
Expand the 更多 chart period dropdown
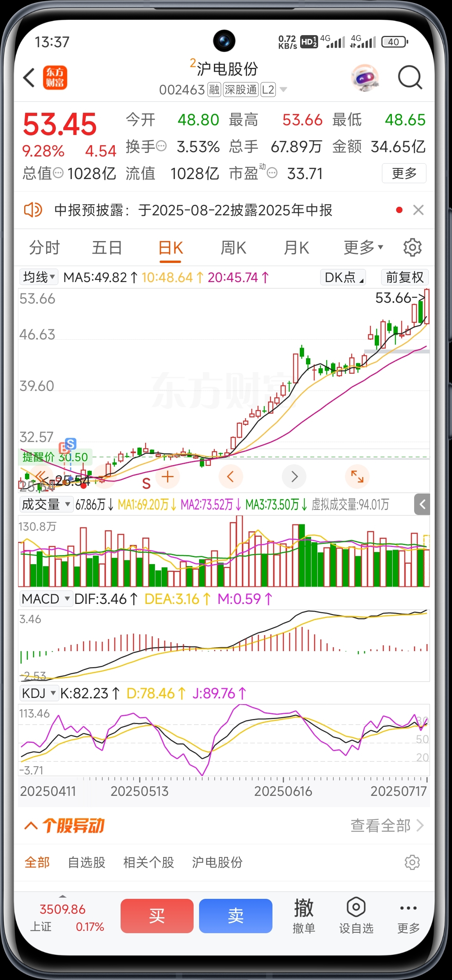tap(363, 247)
